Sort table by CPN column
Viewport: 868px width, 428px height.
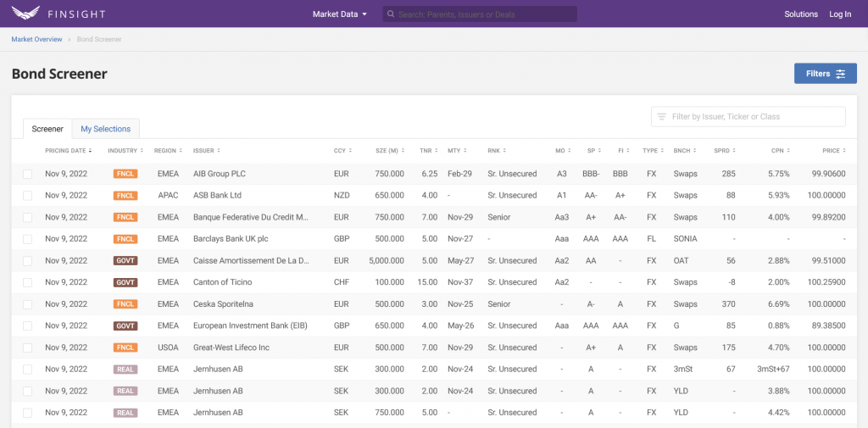point(781,151)
